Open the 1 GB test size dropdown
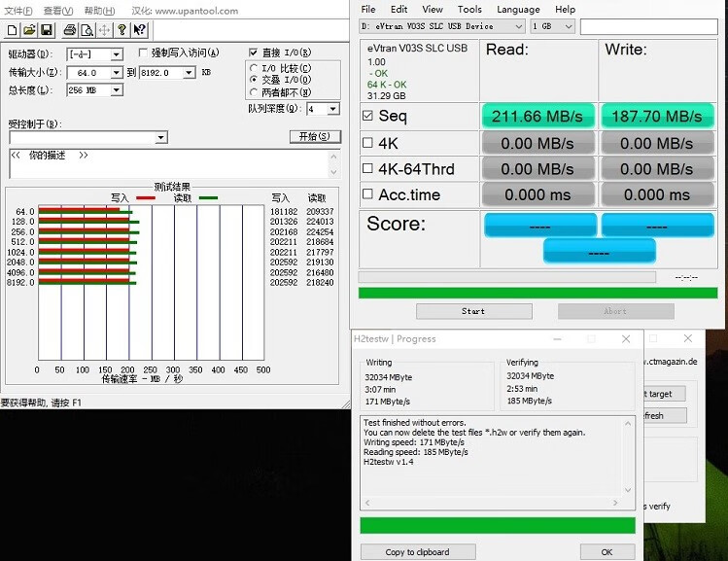This screenshot has width=728, height=561. (x=553, y=26)
